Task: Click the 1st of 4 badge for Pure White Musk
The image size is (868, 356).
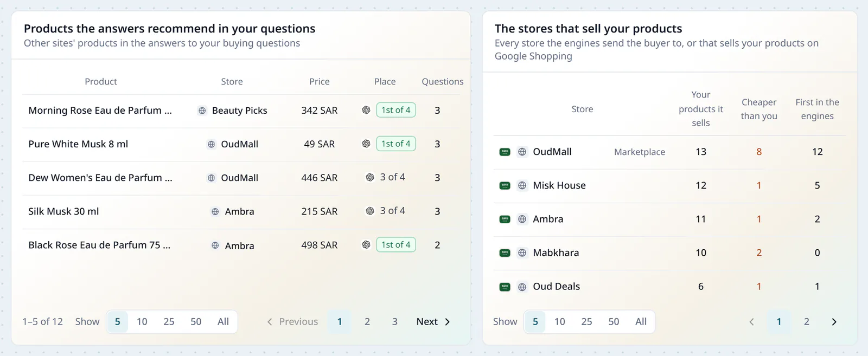Action: pyautogui.click(x=396, y=144)
